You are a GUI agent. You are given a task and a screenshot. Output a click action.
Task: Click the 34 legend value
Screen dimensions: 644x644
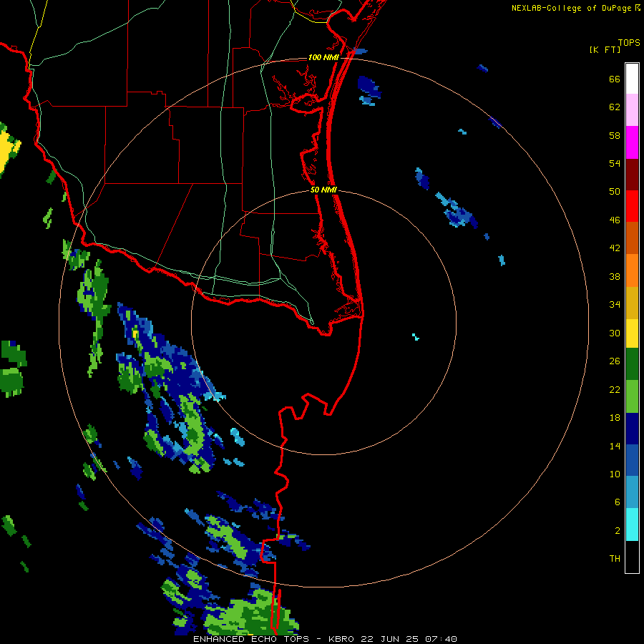point(615,305)
